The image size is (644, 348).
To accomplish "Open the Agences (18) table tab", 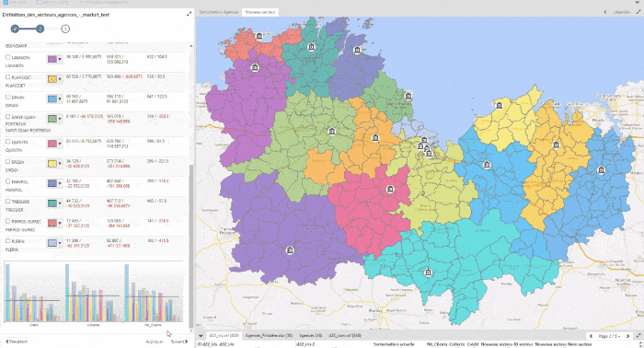I will point(311,336).
